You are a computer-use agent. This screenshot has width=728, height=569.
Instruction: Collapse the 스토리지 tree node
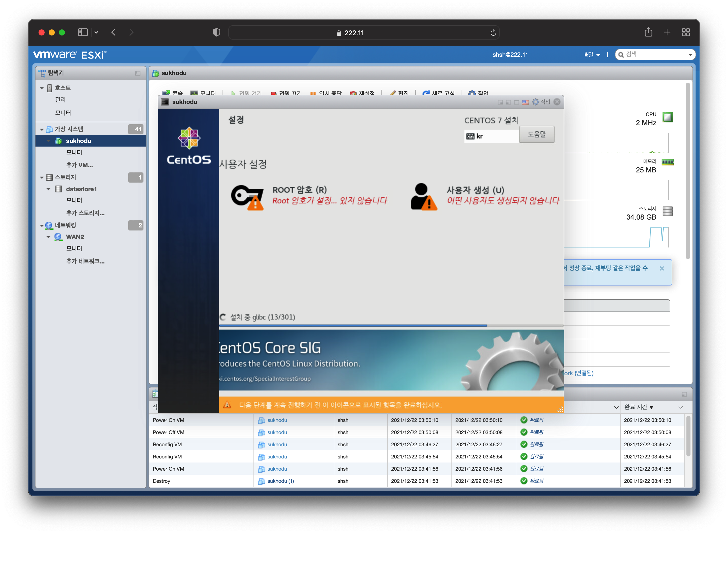[x=42, y=177]
